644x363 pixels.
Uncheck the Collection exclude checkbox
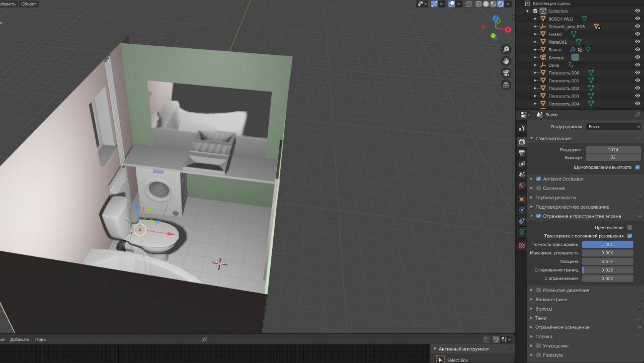click(x=535, y=11)
